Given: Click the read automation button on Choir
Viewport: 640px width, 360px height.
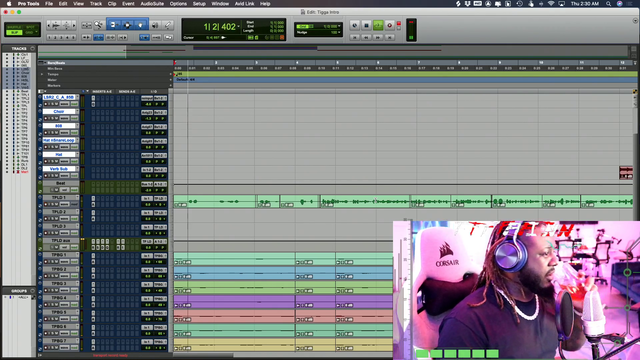Looking at the screenshot, I should click(74, 118).
